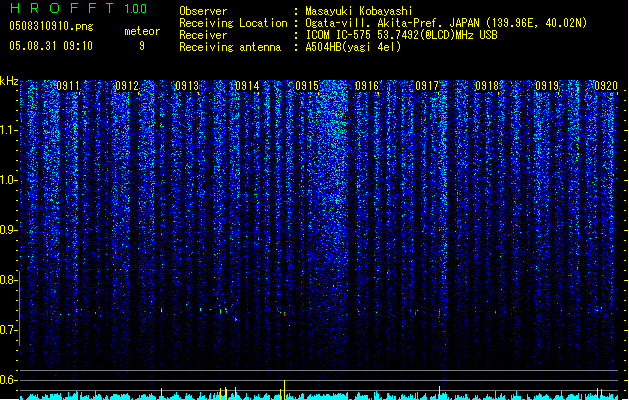The image size is (629, 400).
Task: Click the Receiver field label
Action: coord(203,35)
